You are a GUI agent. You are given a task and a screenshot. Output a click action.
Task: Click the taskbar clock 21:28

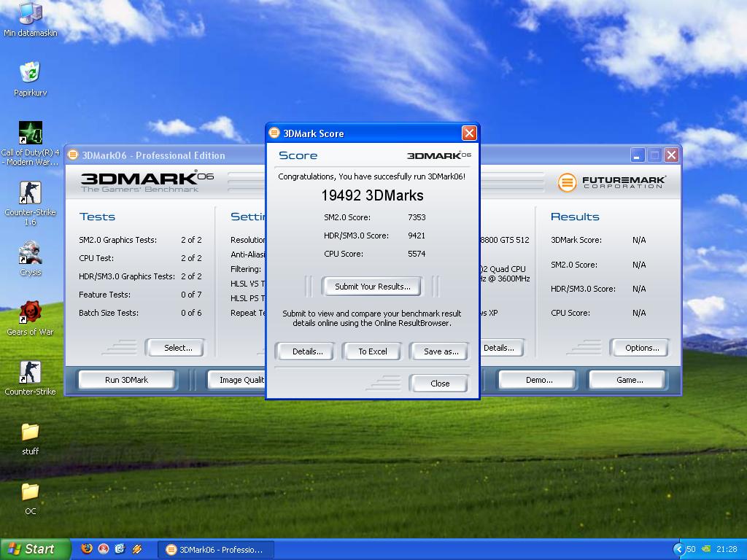(x=727, y=549)
